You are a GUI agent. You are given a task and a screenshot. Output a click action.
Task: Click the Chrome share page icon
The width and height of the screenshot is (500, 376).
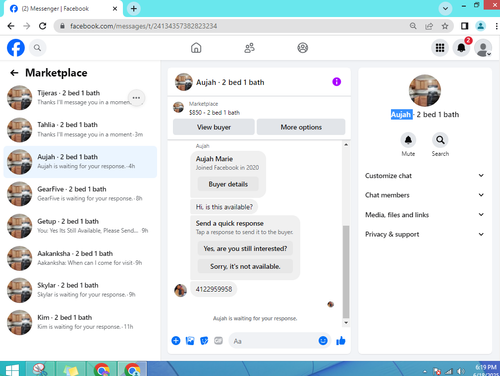click(x=429, y=26)
